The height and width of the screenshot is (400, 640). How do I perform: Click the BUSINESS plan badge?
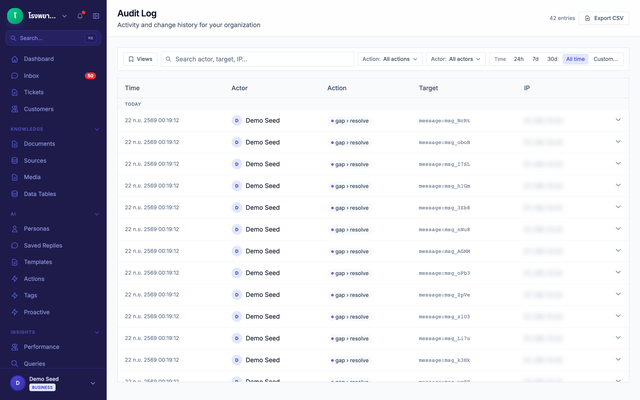click(x=42, y=387)
